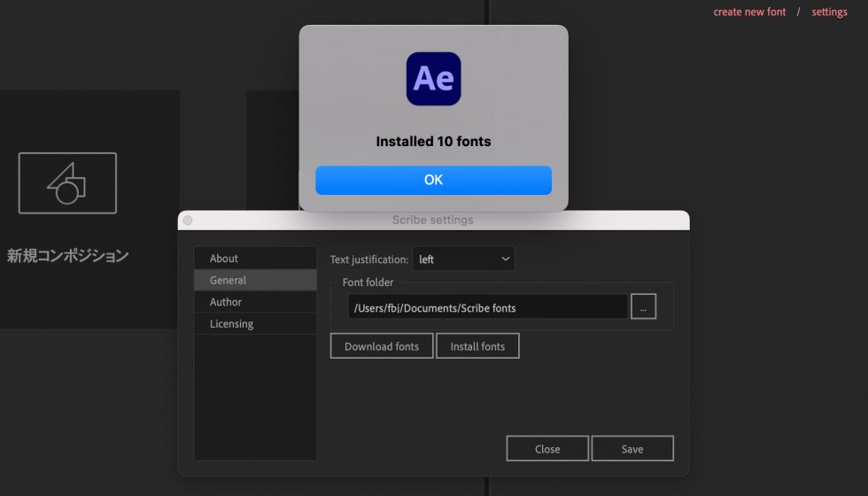Open the settings link at top right
The height and width of the screenshot is (496, 868).
click(829, 12)
